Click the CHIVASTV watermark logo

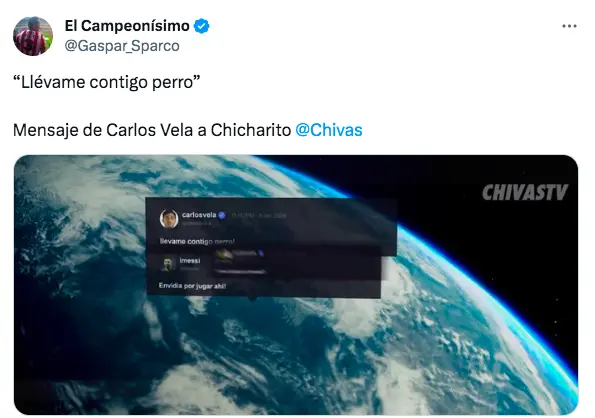click(x=525, y=192)
